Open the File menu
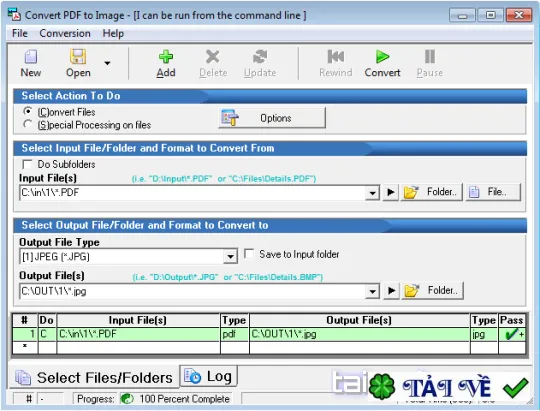The height and width of the screenshot is (411, 540). coord(20,33)
